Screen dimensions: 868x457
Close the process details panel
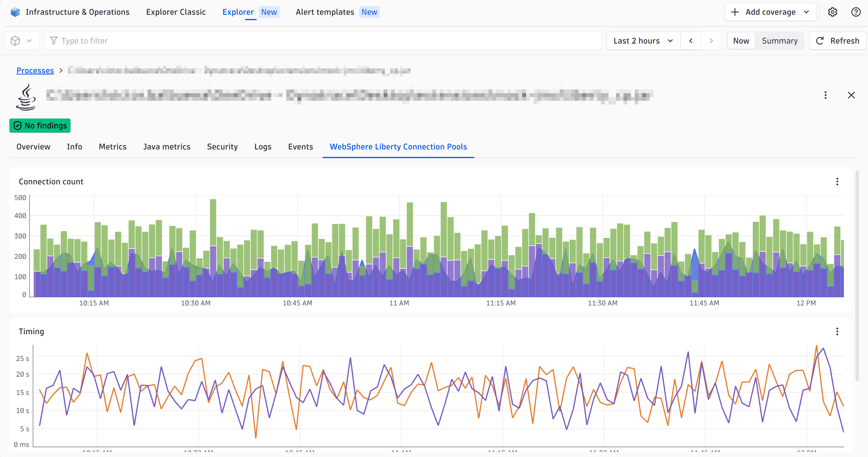click(x=851, y=95)
